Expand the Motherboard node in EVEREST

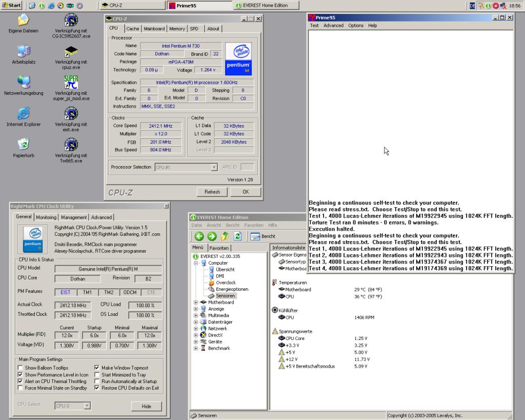[196, 303]
